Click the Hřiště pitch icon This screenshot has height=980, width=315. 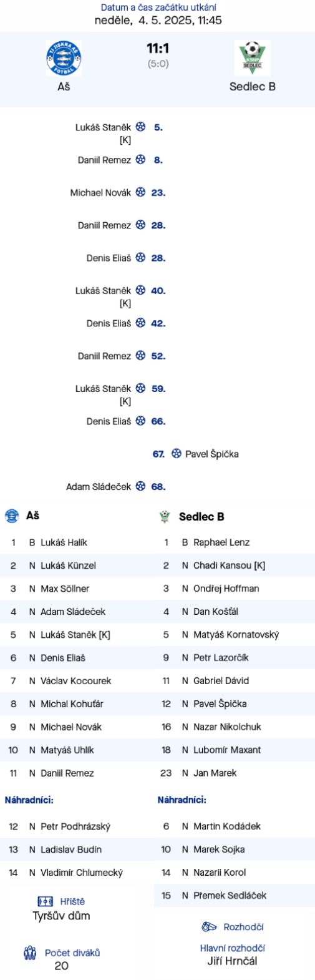(46, 901)
